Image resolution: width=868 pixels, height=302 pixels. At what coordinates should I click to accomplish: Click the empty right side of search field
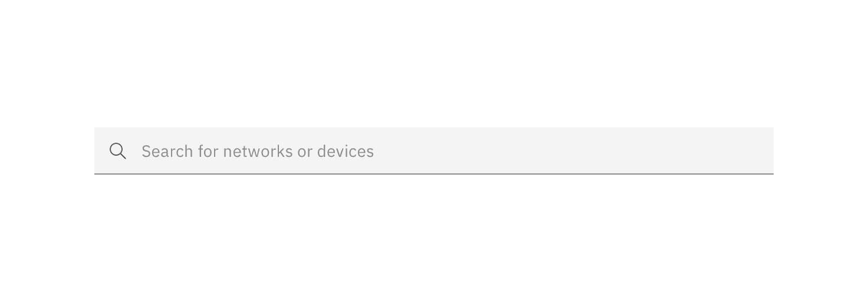(649, 151)
